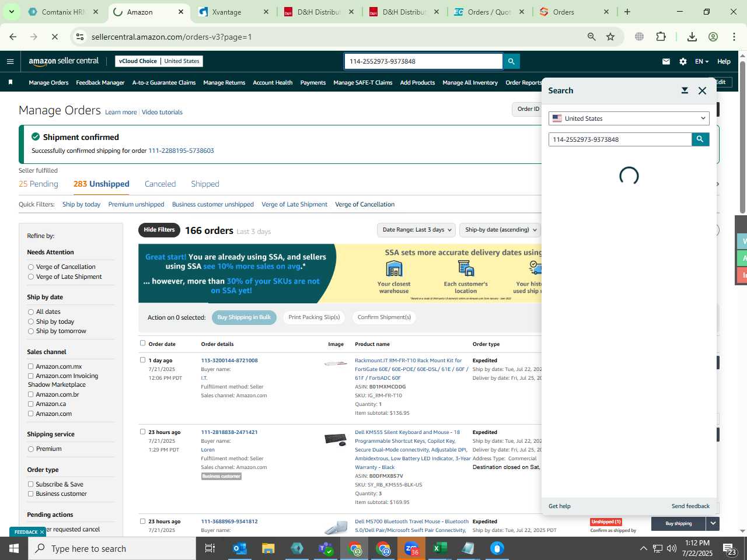Select Verge of Cancellation radio filter

(x=31, y=267)
